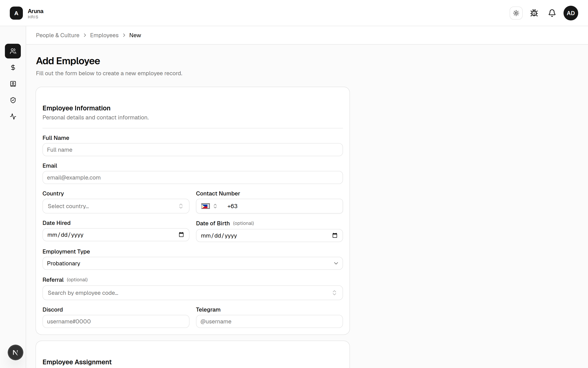
Task: Click the Contact Number label
Action: pos(218,193)
